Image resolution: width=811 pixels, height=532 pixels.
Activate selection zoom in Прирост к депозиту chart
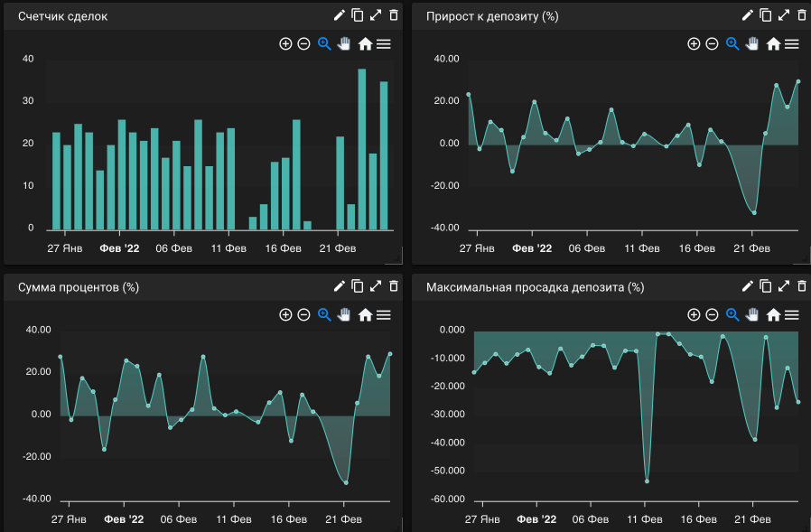[x=732, y=44]
